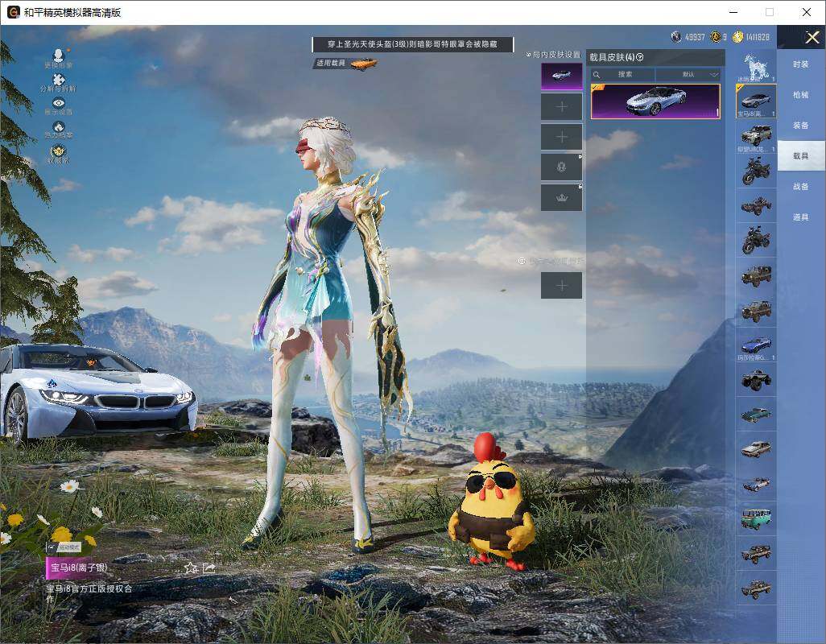Select the teal sedan vehicle icon
The height and width of the screenshot is (644, 826).
point(756,415)
